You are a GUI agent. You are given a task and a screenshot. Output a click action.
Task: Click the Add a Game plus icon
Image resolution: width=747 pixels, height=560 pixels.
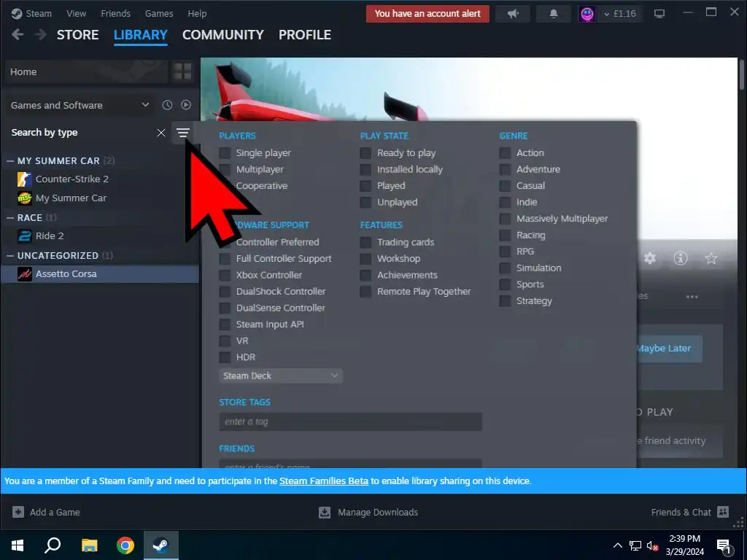pos(18,512)
